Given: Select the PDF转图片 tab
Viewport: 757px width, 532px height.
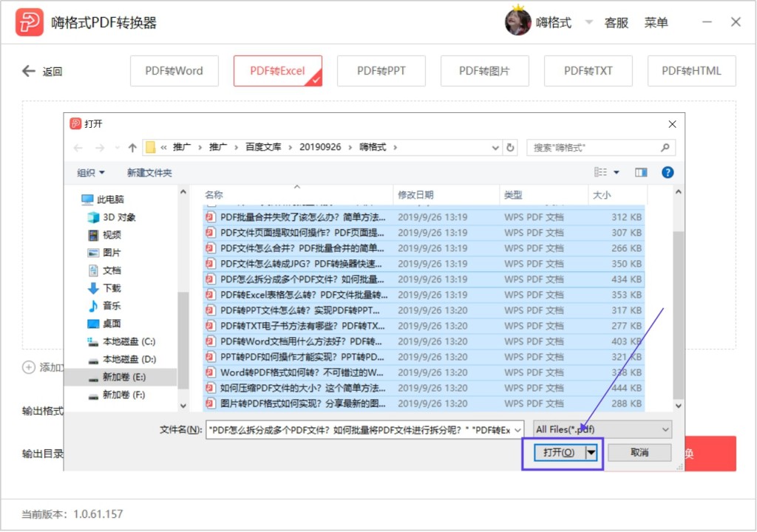Looking at the screenshot, I should (485, 71).
